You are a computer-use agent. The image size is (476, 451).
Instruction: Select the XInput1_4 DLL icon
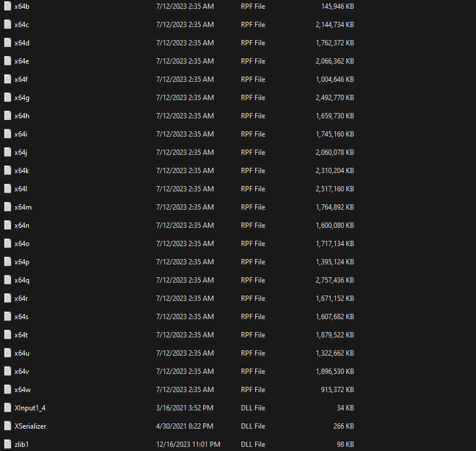click(8, 408)
